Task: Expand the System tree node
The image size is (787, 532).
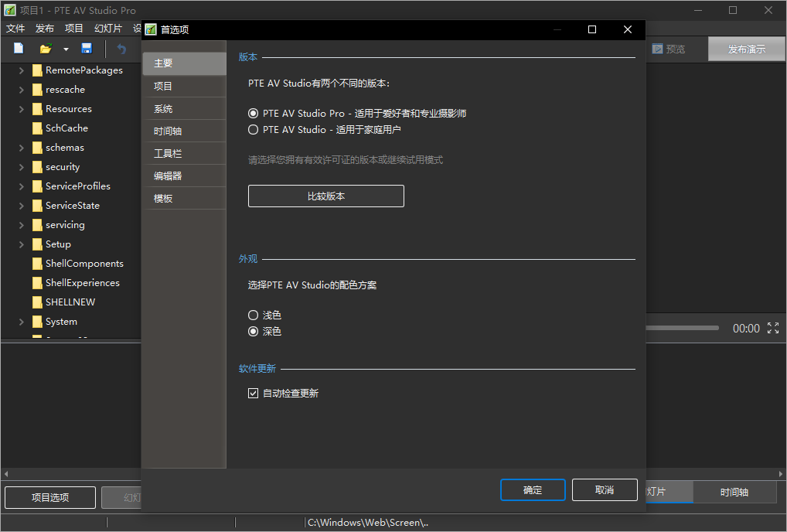Action: (x=21, y=321)
